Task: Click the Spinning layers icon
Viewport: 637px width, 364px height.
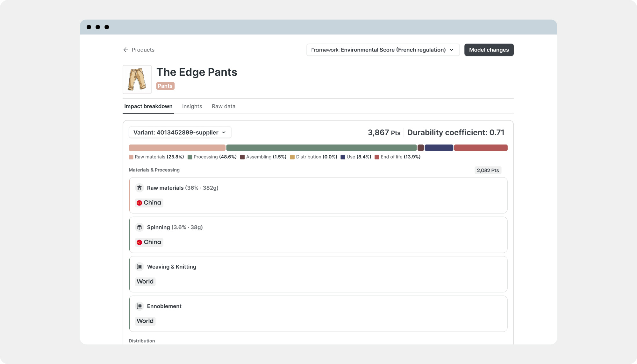Action: point(139,227)
